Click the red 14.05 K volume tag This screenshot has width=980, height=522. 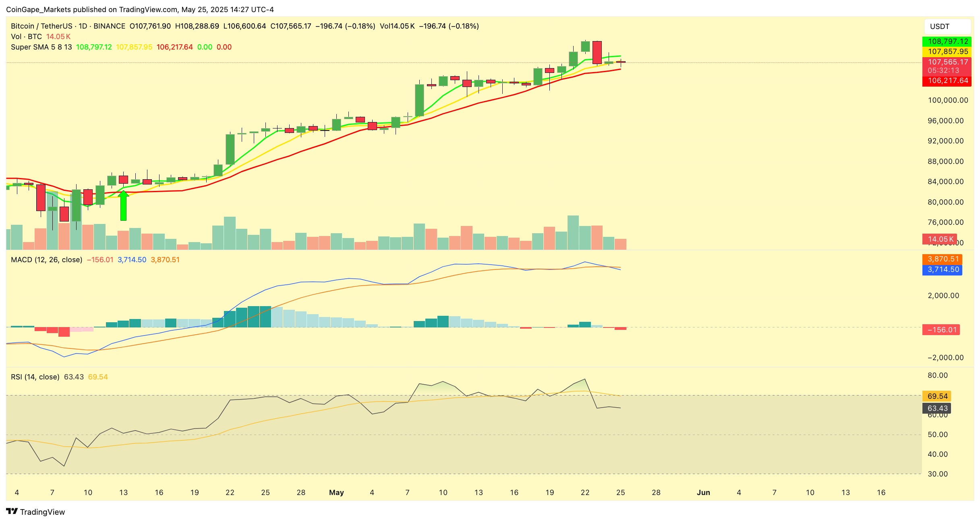(939, 239)
